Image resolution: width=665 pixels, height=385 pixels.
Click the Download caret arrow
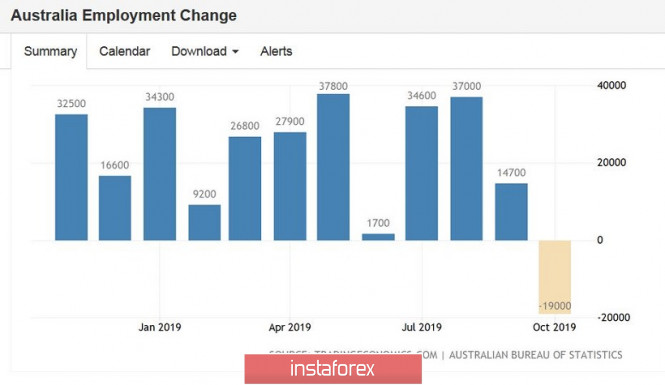point(235,52)
